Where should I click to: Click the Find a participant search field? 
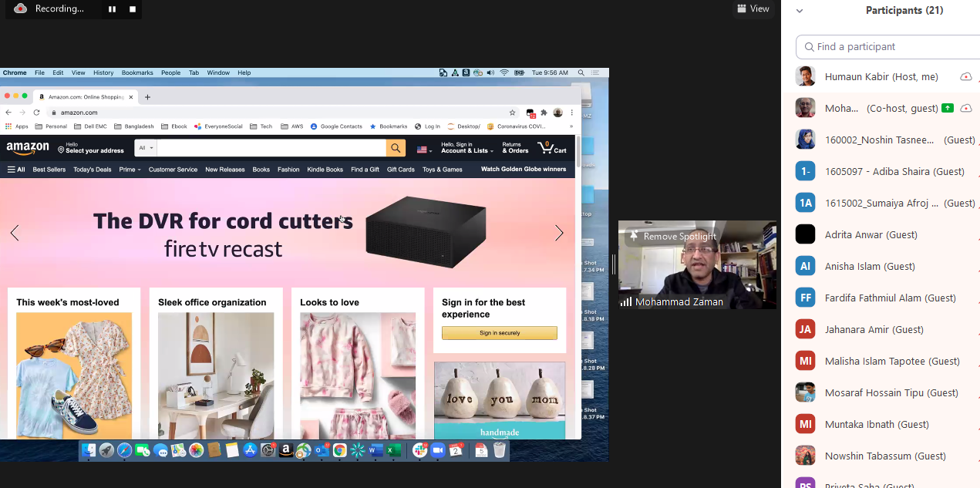point(887,47)
